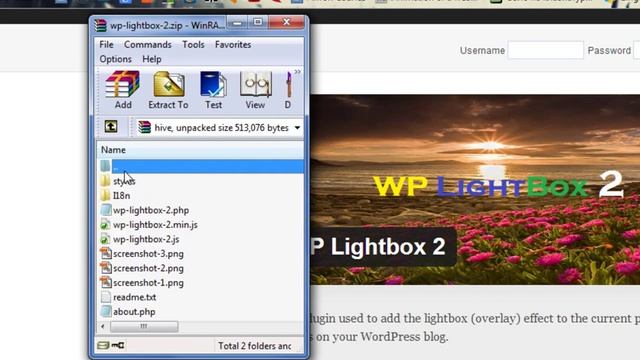Click the wp-lightbox-2.min.js script icon
640x360 pixels.
click(x=105, y=224)
